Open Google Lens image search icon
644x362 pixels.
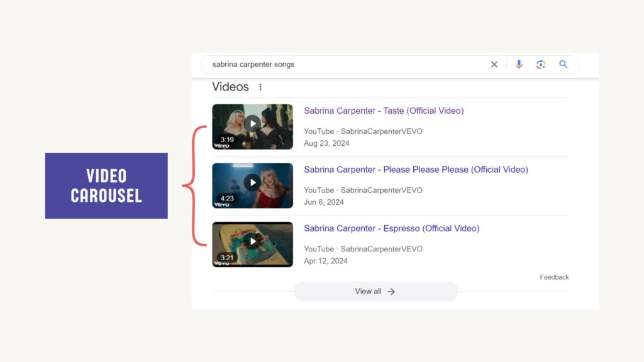pyautogui.click(x=540, y=65)
